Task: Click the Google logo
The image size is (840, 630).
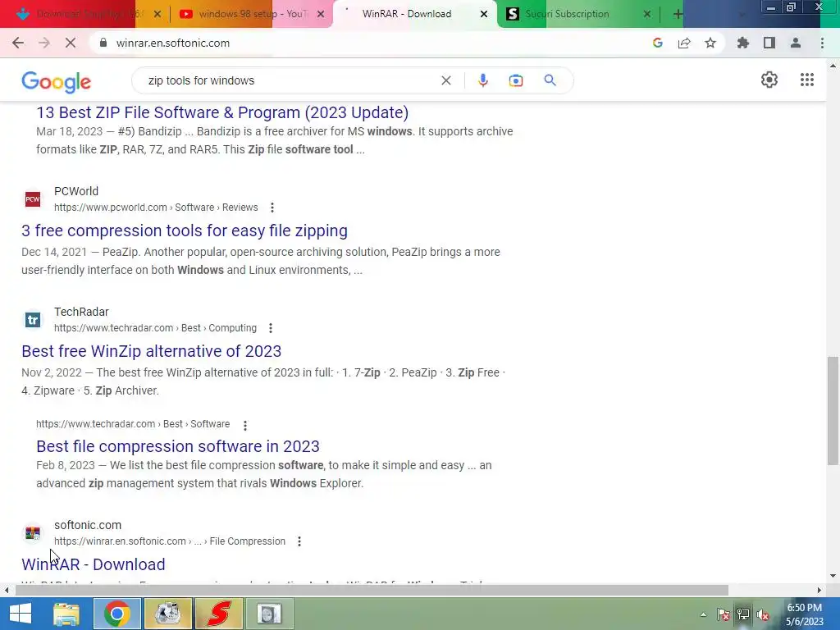Action: tap(57, 82)
